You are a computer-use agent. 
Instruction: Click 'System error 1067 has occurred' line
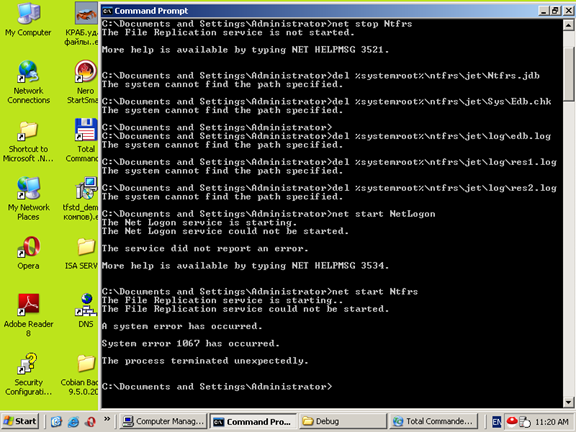191,343
